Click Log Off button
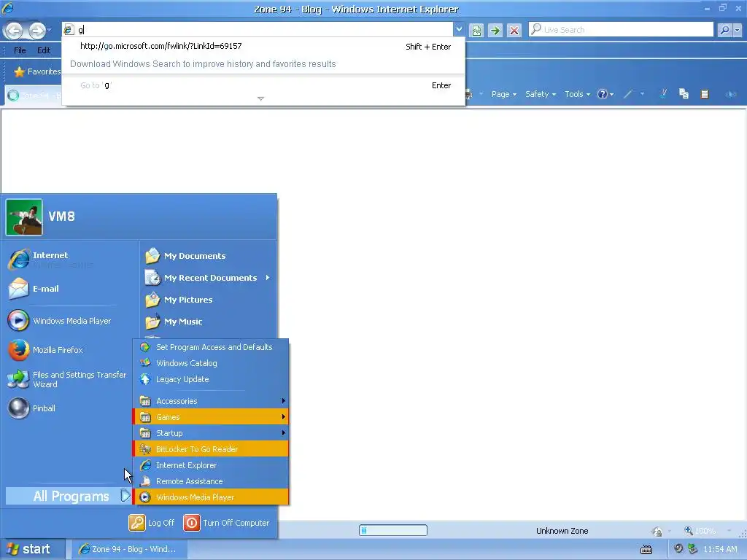 click(152, 523)
